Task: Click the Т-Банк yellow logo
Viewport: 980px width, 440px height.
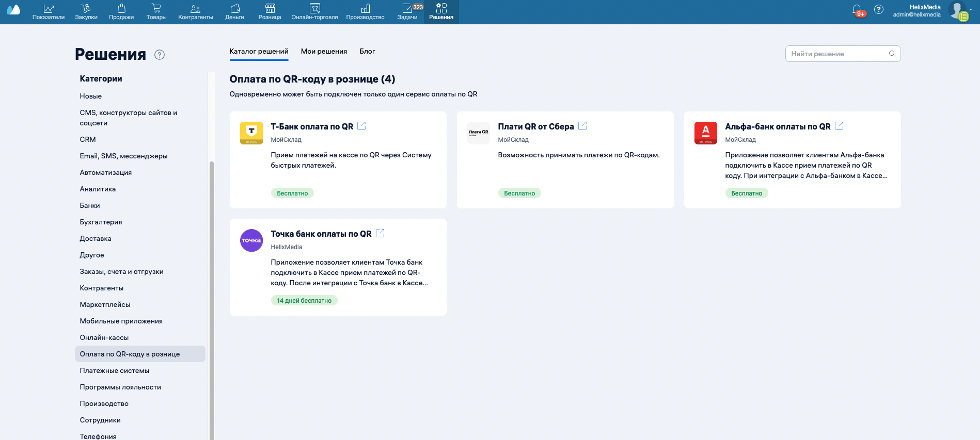Action: (251, 133)
